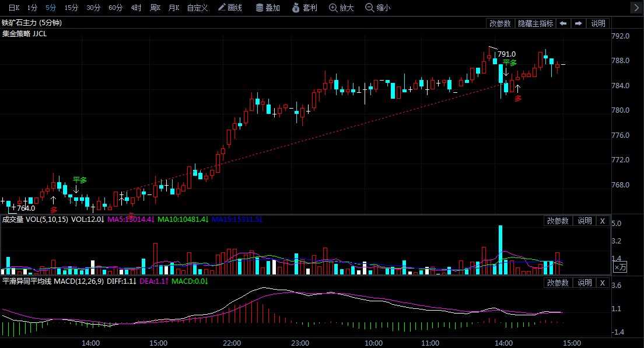Select the 画线 draw line tool

click(230, 8)
